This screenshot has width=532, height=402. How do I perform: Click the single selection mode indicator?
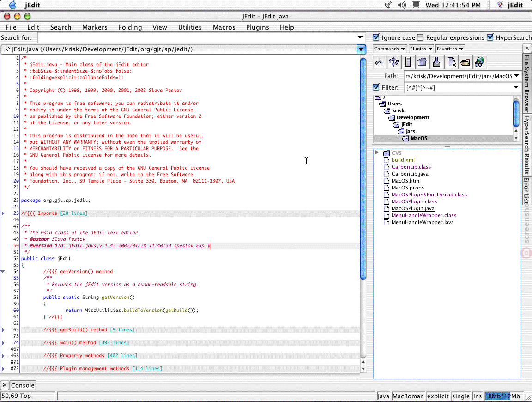click(461, 396)
